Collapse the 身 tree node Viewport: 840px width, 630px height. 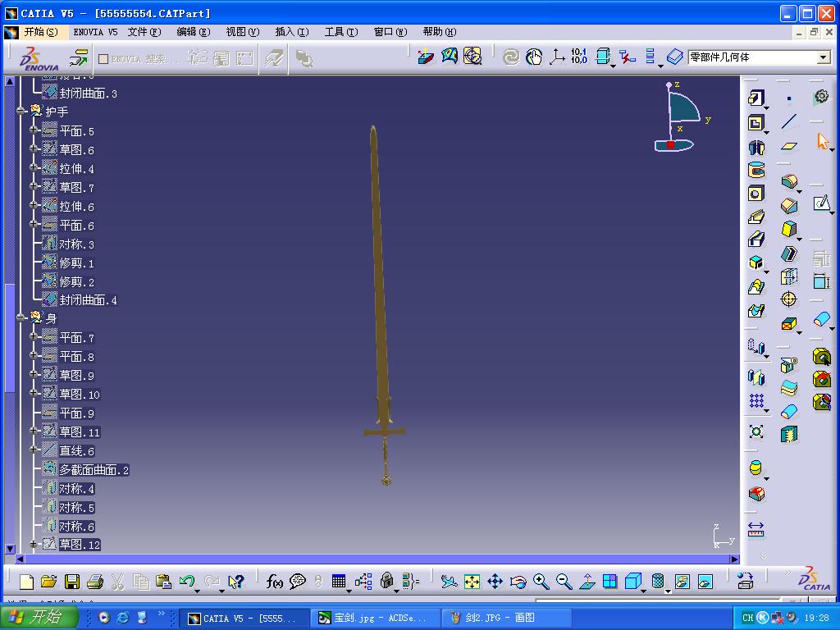(x=21, y=318)
